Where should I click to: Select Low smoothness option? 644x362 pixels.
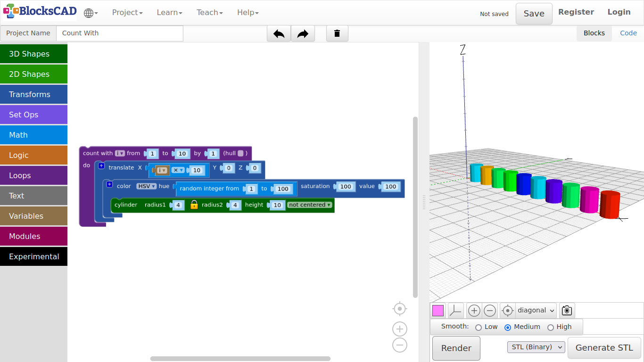[x=479, y=327]
